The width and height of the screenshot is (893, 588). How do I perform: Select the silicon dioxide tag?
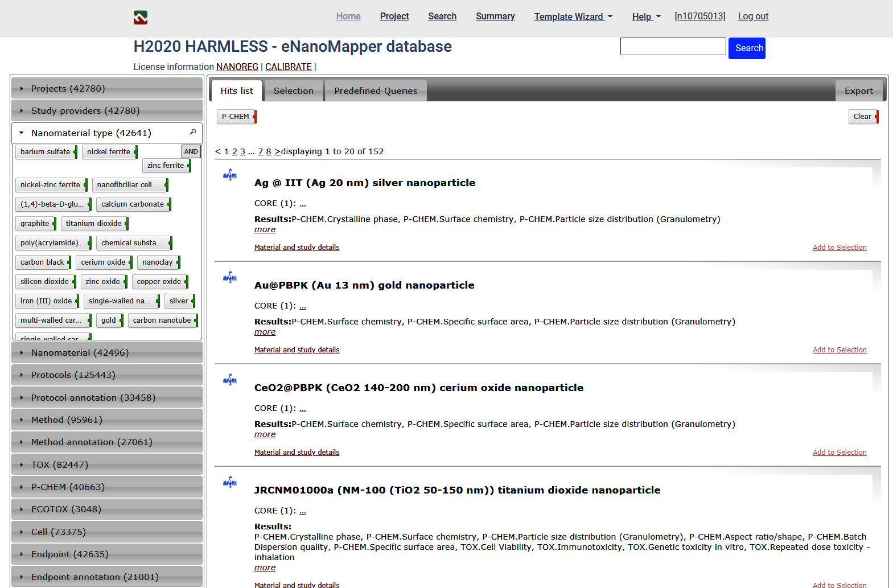tap(46, 282)
